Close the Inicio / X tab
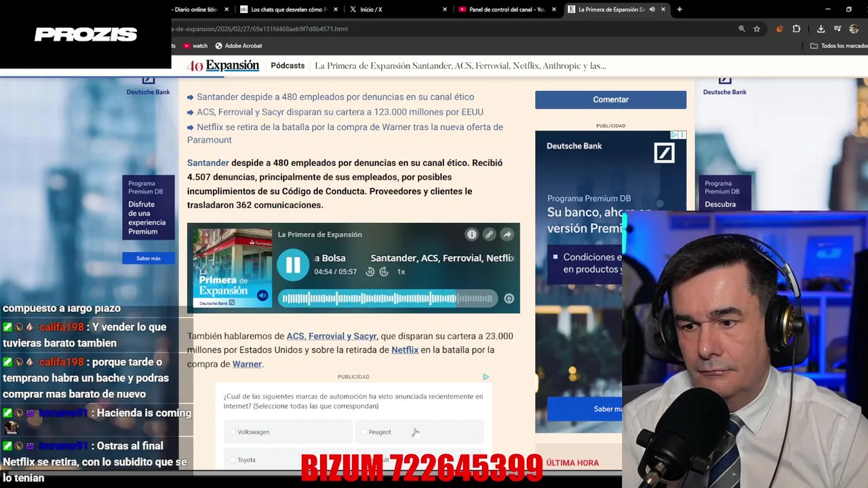The width and height of the screenshot is (868, 488). pyautogui.click(x=445, y=9)
